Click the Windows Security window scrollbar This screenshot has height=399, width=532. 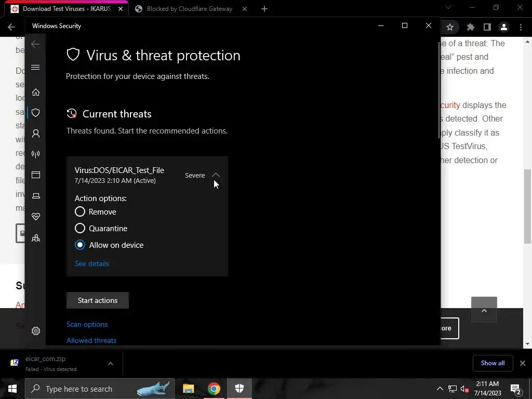[x=439, y=90]
